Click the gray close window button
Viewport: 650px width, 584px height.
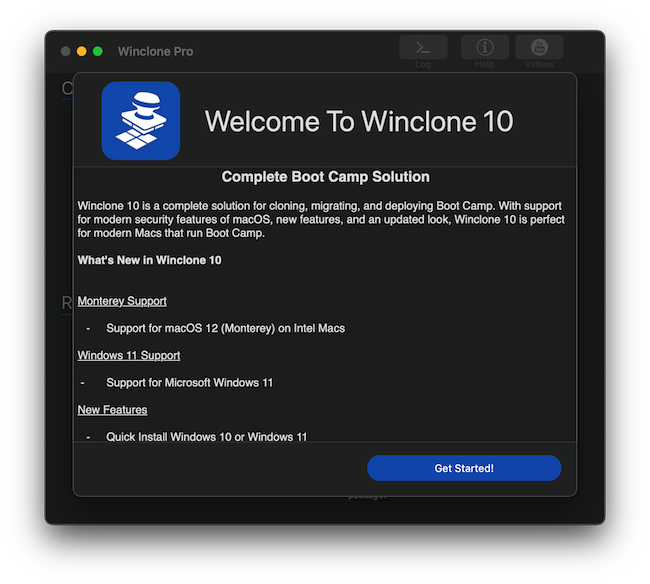(65, 51)
